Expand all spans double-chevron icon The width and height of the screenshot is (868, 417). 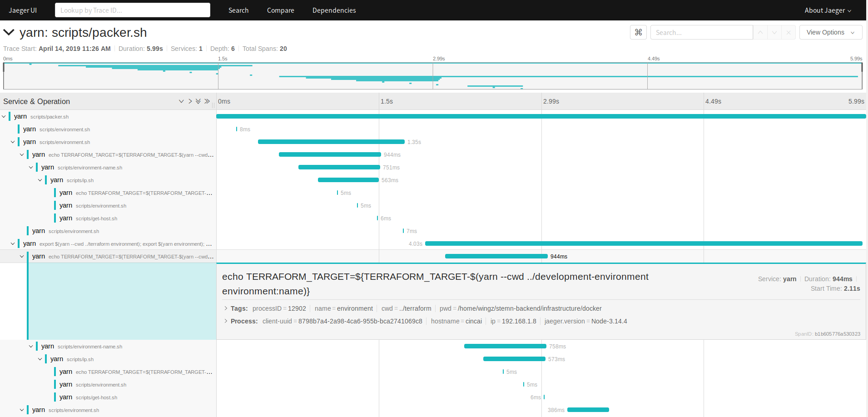pos(198,101)
